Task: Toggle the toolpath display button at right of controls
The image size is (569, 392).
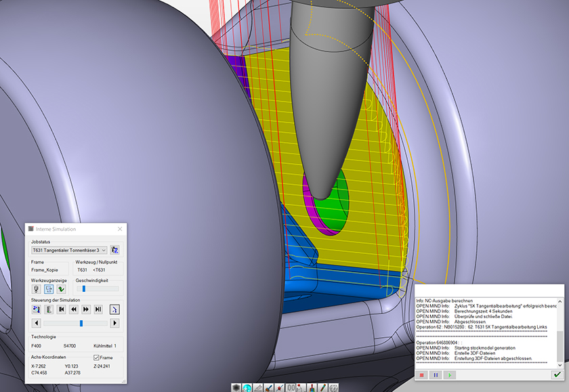Action: point(114,309)
